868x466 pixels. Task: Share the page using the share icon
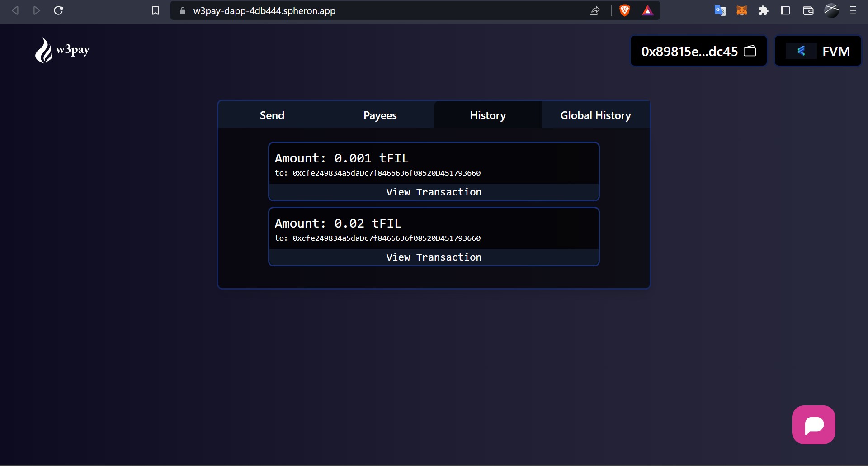tap(594, 10)
